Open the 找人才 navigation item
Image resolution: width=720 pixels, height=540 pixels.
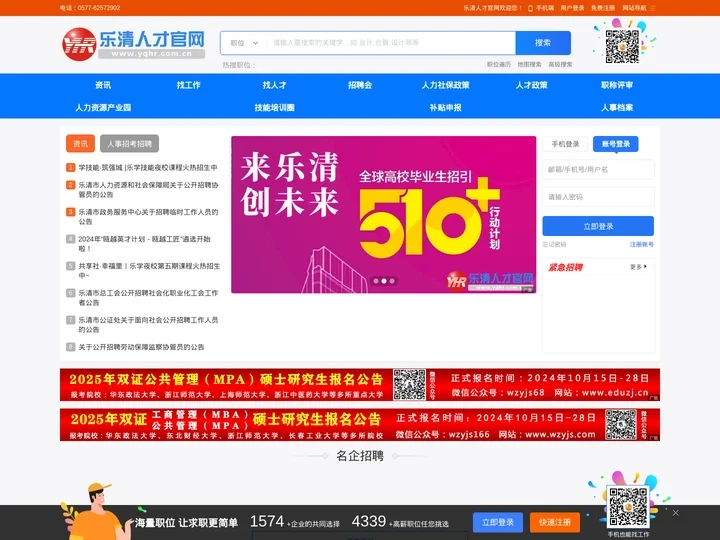[x=274, y=85]
